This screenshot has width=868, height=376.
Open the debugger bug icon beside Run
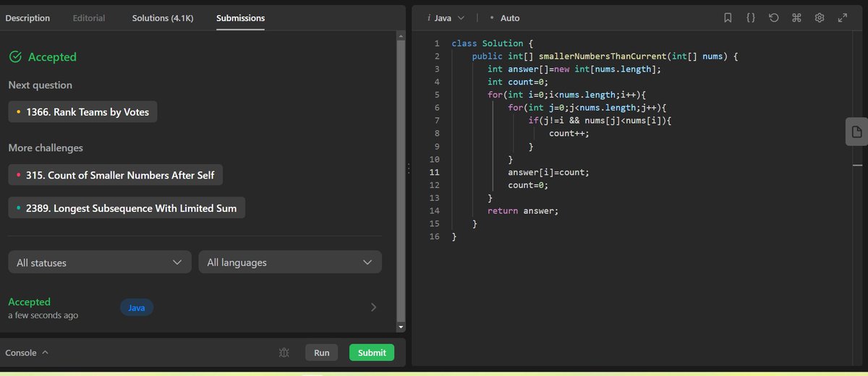[x=284, y=353]
